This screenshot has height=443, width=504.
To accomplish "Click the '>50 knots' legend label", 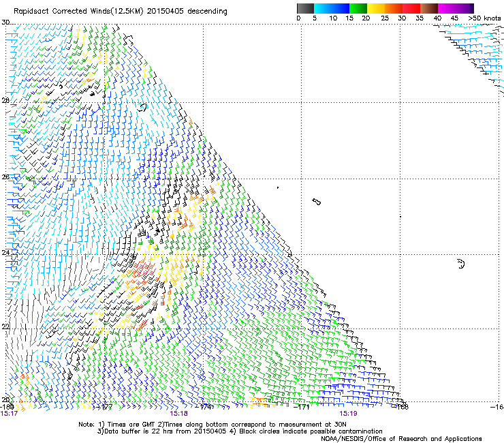I will pos(484,18).
